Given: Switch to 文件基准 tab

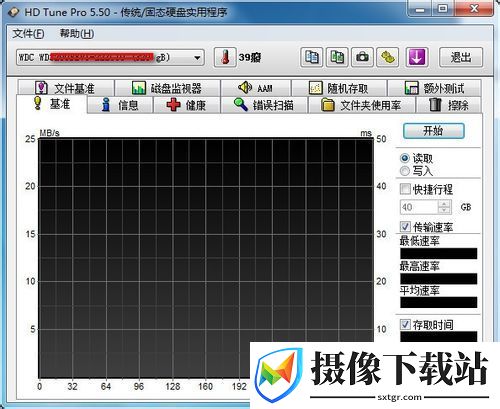Looking at the screenshot, I should 66,88.
